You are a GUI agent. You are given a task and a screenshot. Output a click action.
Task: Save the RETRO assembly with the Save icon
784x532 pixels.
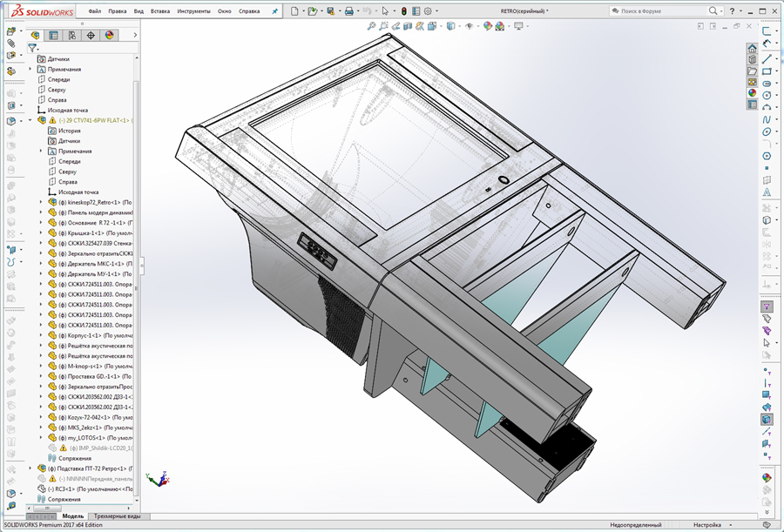pos(332,10)
